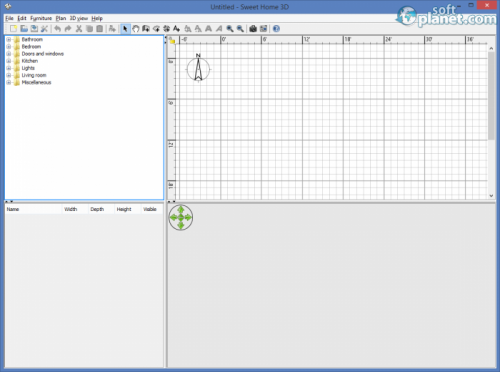Click the 3D view down navigation arrow

[181, 225]
